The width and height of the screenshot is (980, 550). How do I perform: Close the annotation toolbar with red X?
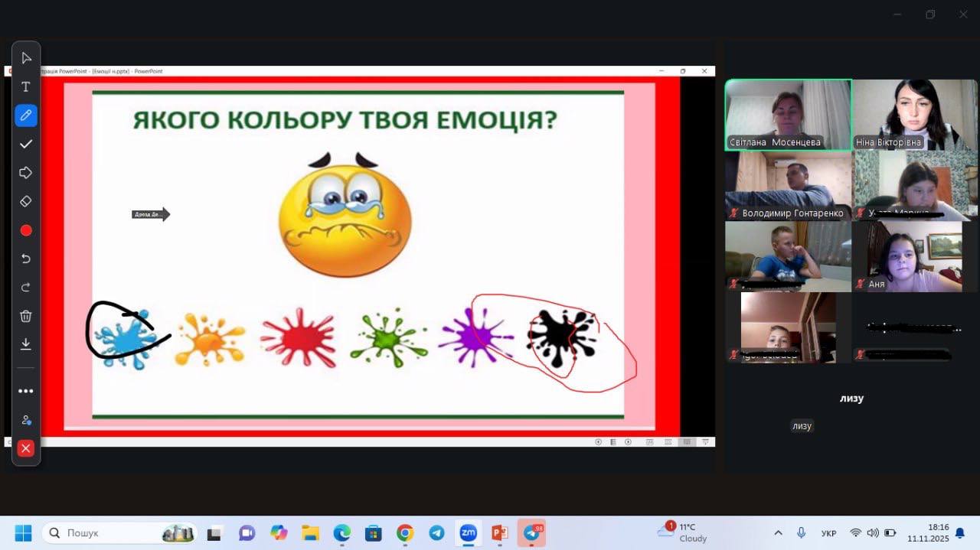26,448
